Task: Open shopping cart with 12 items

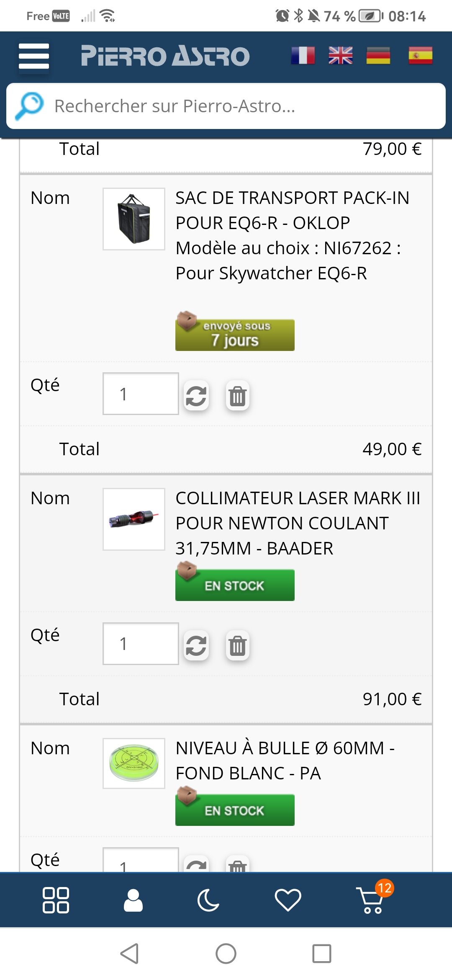Action: point(371,900)
